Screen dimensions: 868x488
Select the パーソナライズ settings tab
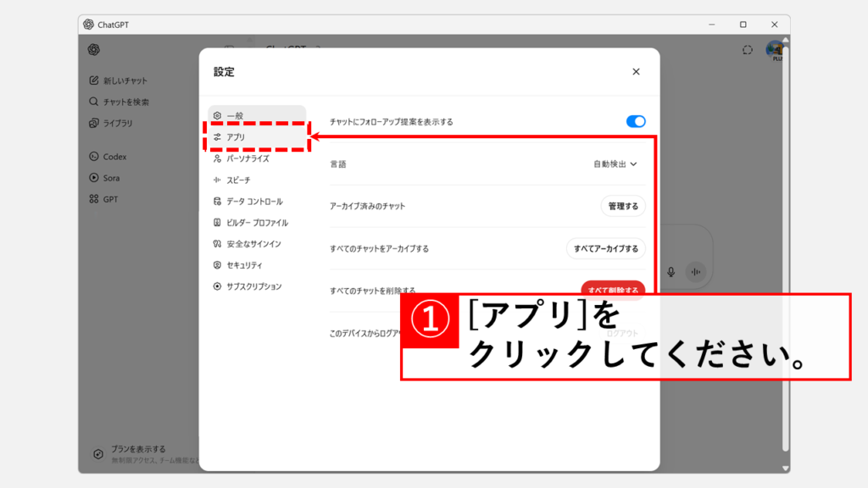247,158
